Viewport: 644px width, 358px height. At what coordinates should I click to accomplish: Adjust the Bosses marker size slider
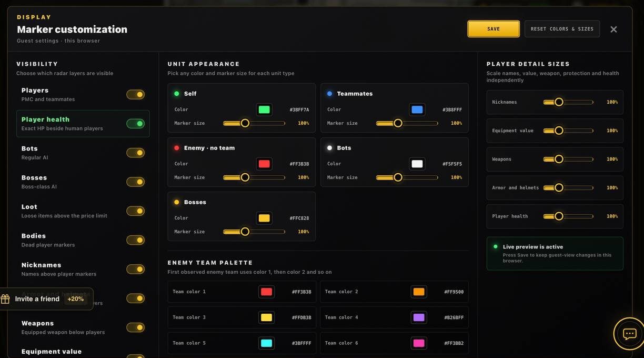pos(254,232)
